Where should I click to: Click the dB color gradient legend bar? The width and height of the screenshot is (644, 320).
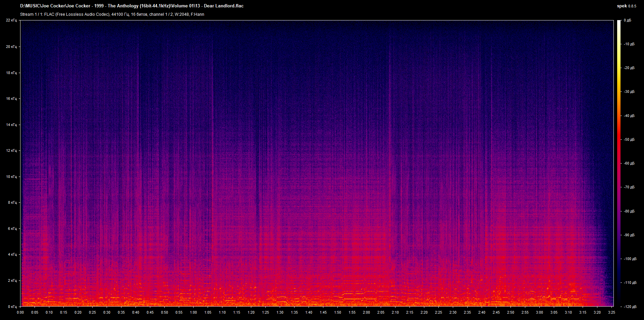(x=619, y=163)
